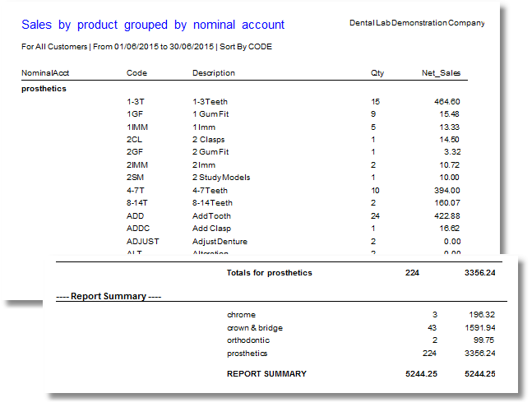Click the 'NominalAcct' column header

(45, 73)
